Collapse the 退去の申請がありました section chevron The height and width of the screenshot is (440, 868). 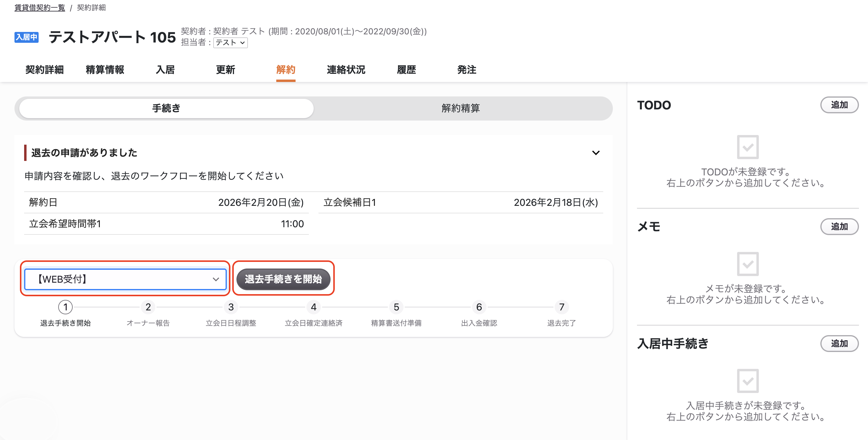pyautogui.click(x=596, y=153)
